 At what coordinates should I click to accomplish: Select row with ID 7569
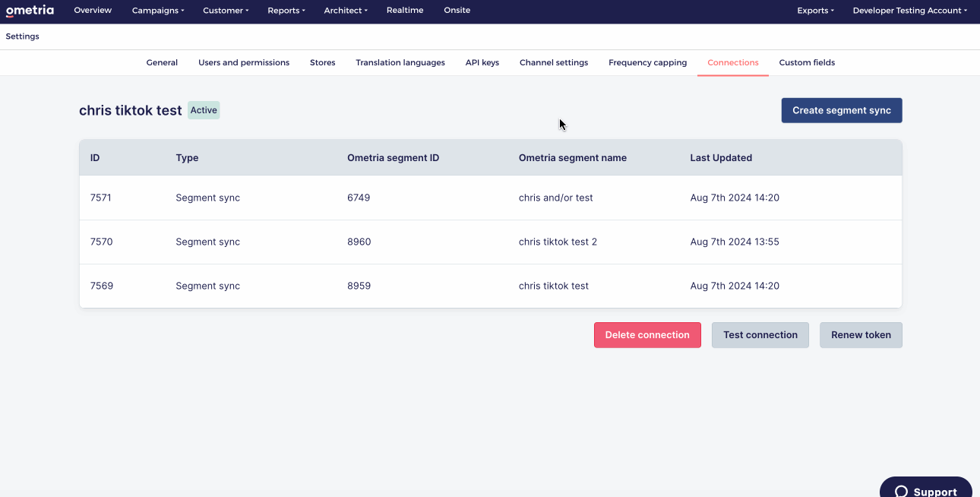(x=491, y=286)
